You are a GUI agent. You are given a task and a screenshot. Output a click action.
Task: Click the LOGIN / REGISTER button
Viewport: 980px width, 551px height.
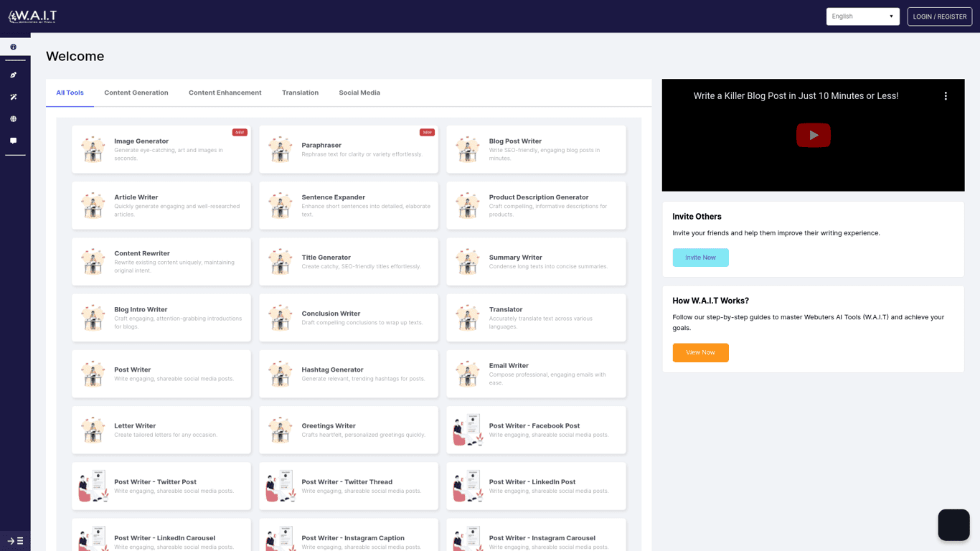click(x=939, y=16)
